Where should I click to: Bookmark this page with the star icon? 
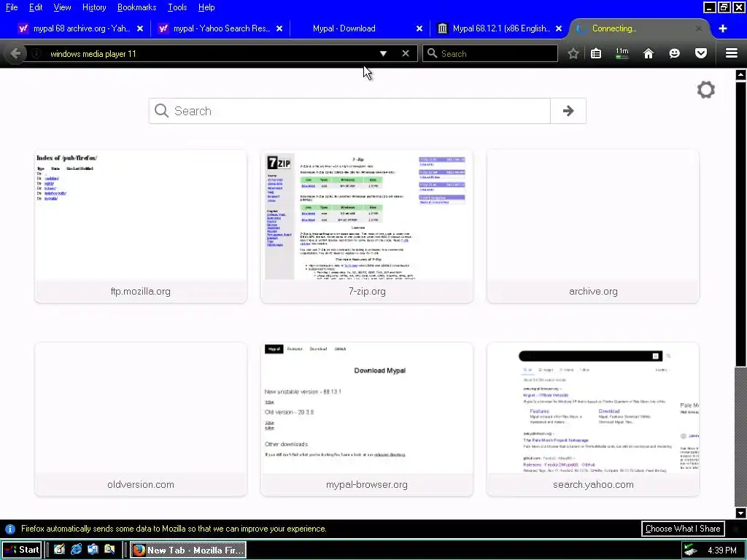tap(573, 53)
